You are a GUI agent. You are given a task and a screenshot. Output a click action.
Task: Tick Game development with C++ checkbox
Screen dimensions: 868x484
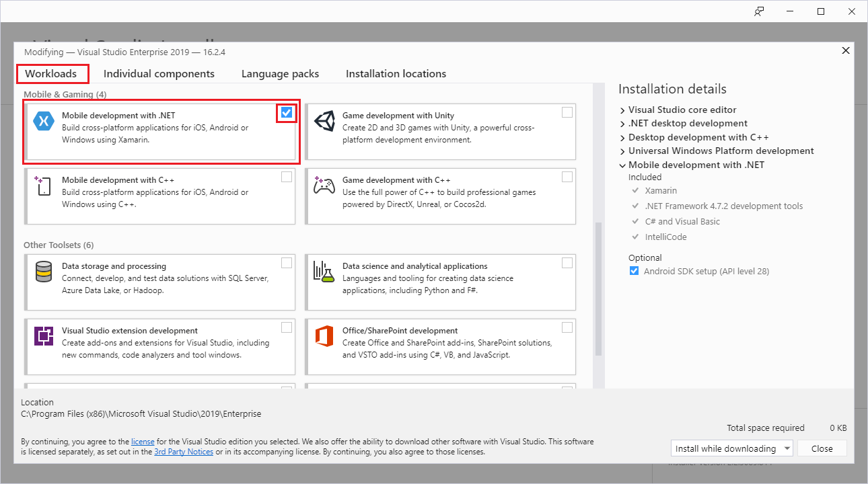(x=567, y=177)
